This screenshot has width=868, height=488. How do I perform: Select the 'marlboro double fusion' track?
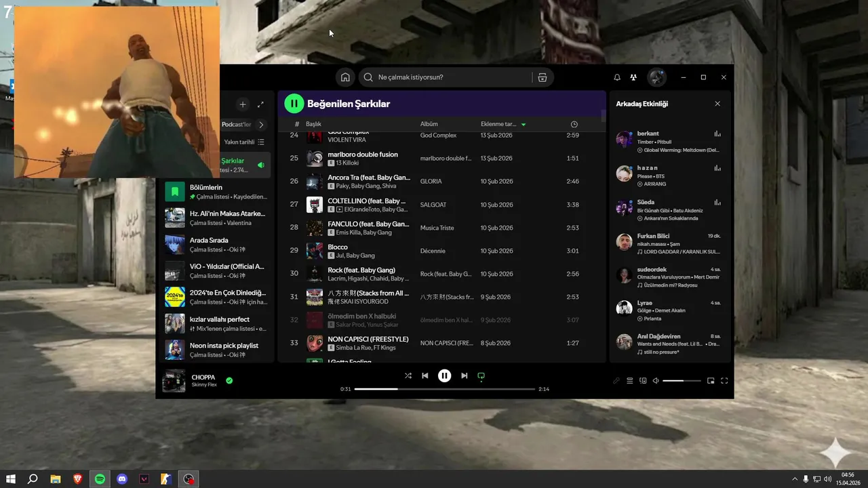(363, 155)
